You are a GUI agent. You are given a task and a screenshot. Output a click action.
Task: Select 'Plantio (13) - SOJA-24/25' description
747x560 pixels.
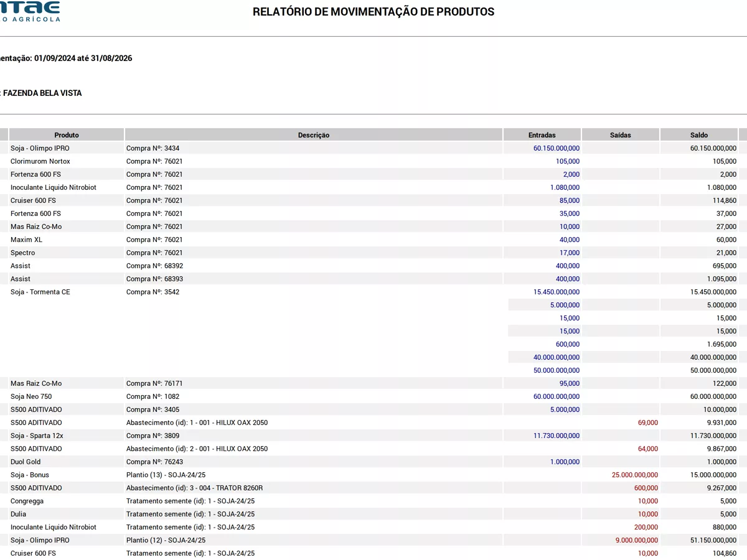click(166, 475)
